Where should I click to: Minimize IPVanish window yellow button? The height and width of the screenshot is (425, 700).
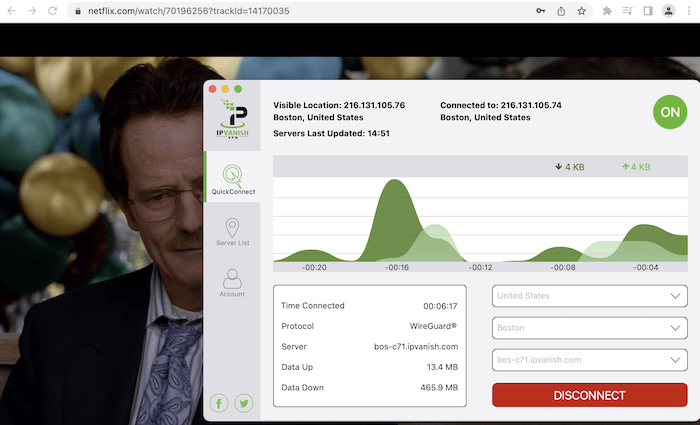point(225,89)
